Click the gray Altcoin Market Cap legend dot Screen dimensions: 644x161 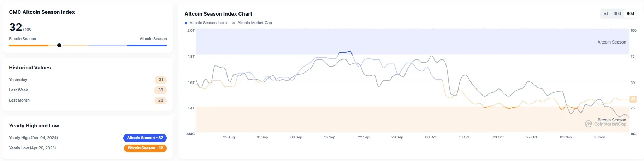coord(234,23)
